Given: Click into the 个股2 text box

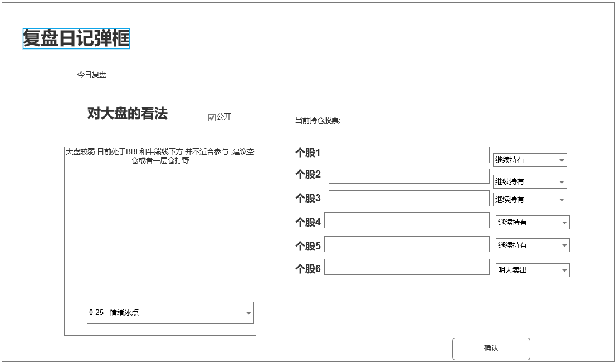Looking at the screenshot, I should [408, 176].
